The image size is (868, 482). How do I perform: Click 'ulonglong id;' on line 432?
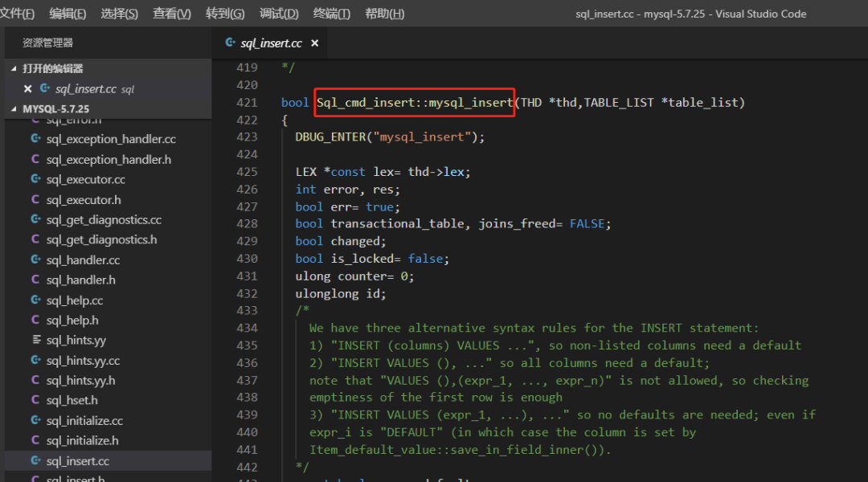tap(341, 294)
